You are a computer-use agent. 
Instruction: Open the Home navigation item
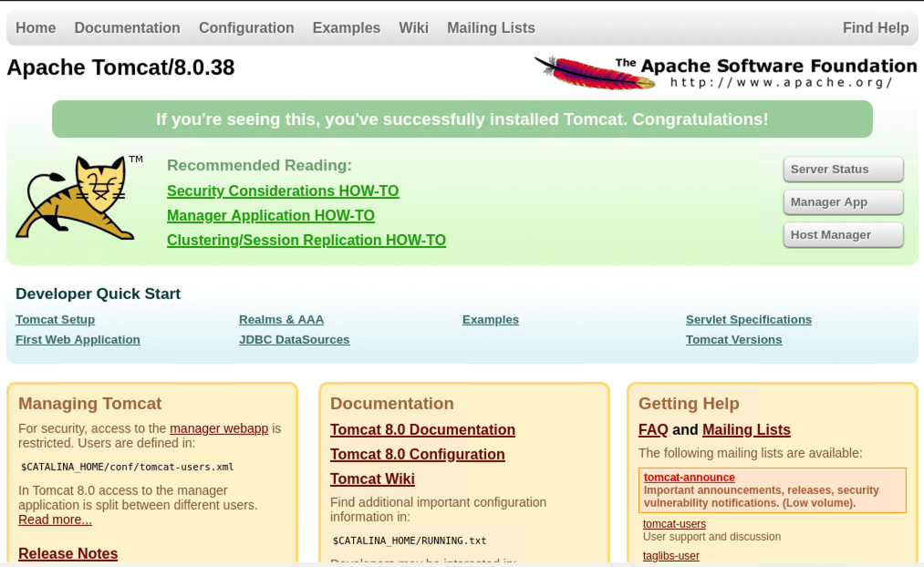click(x=36, y=27)
